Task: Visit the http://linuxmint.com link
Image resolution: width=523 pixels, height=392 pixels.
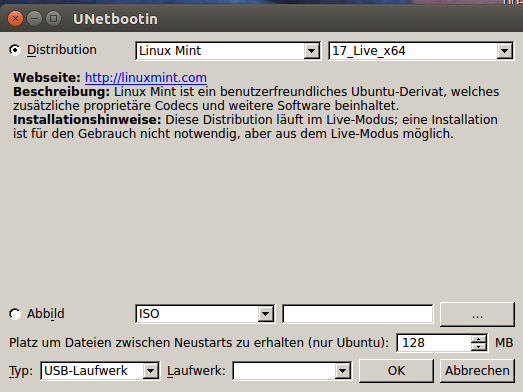Action: (146, 77)
